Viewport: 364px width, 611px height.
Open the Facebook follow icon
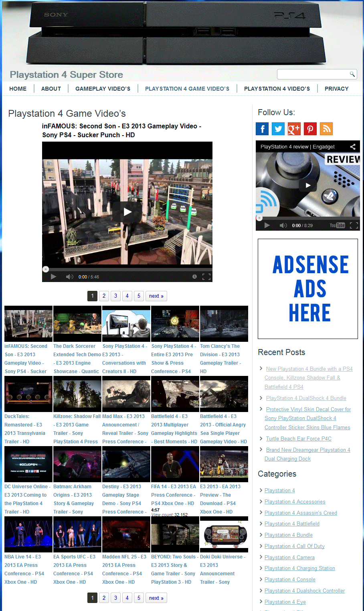pos(262,129)
